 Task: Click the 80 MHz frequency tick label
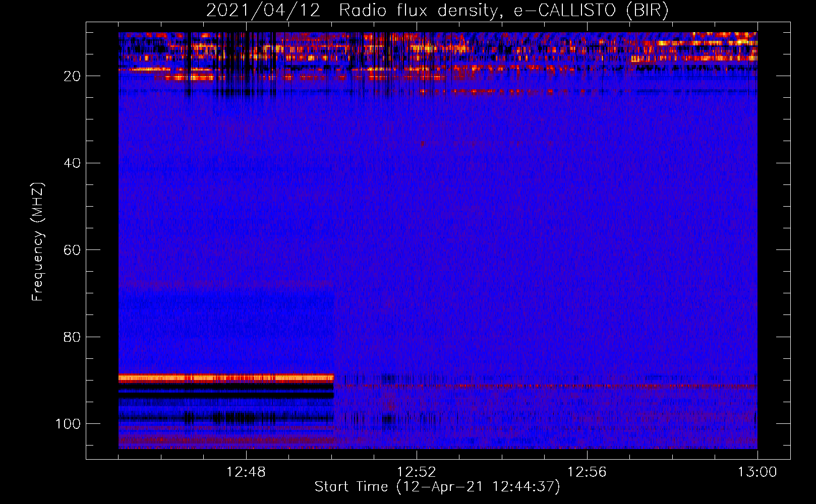tap(72, 337)
